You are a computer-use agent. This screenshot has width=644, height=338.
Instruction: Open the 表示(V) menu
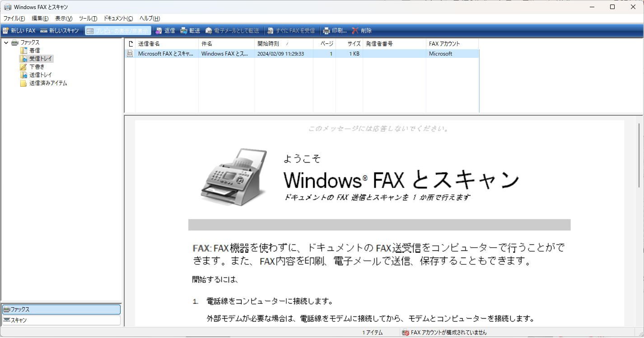(64, 19)
